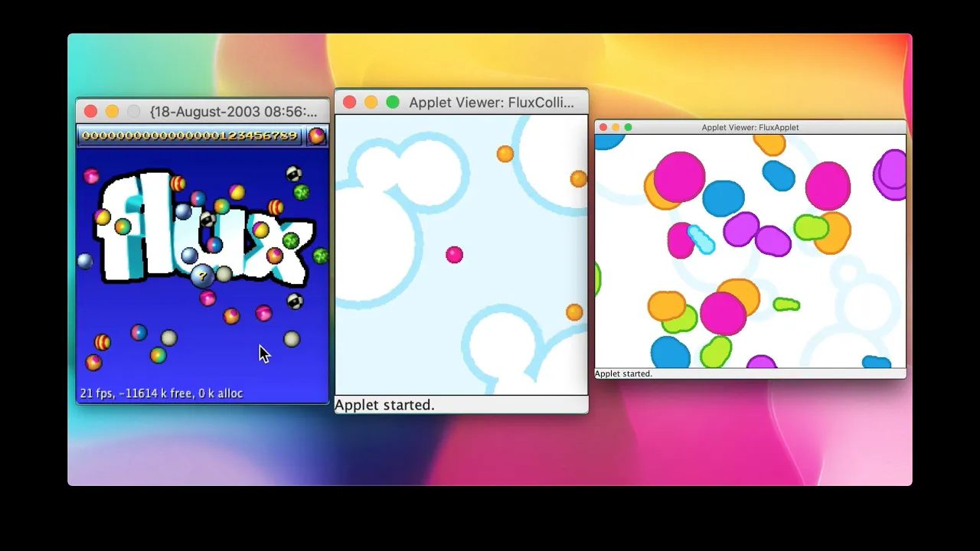Screen dimensions: 980x551
Task: Minimize the FluxApplet viewer window
Action: tap(616, 128)
